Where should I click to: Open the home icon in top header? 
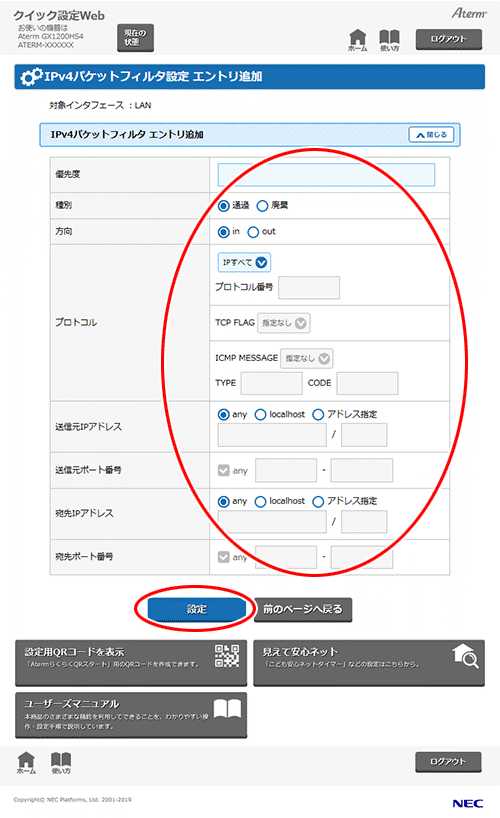pyautogui.click(x=358, y=40)
